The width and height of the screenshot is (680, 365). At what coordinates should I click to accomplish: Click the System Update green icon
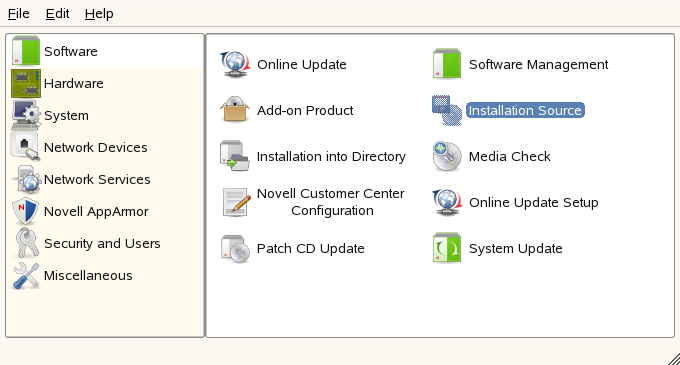447,248
